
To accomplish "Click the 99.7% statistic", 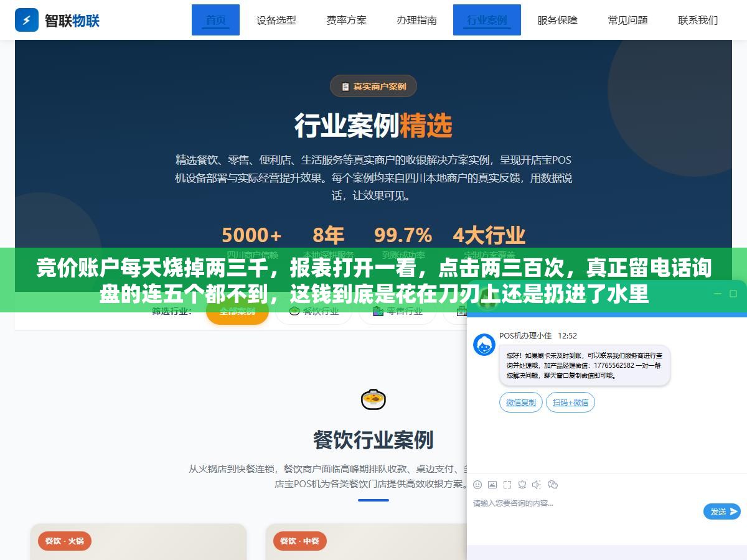I will click(x=403, y=235).
